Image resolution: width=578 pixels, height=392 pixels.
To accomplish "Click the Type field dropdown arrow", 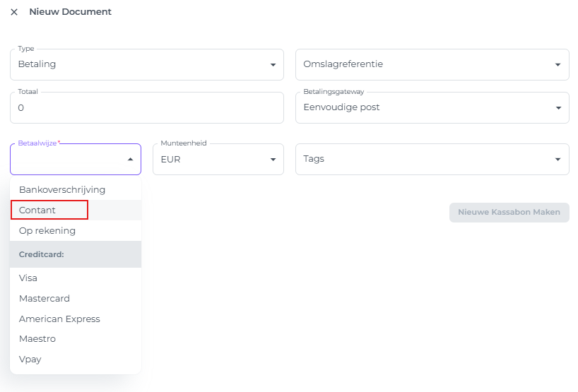I will pyautogui.click(x=273, y=65).
